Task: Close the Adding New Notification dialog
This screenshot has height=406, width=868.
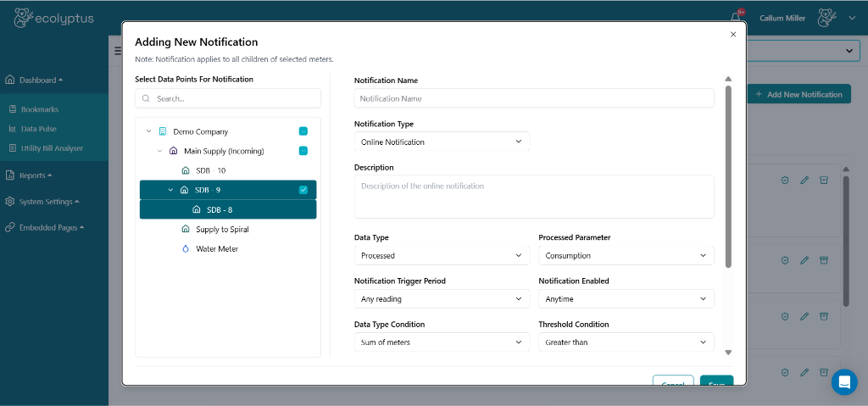Action: 733,35
